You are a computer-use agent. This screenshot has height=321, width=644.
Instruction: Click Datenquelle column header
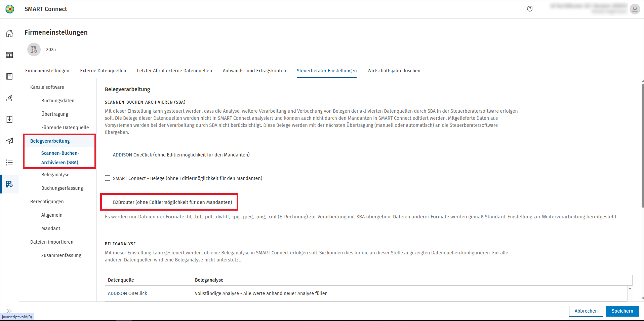click(121, 280)
